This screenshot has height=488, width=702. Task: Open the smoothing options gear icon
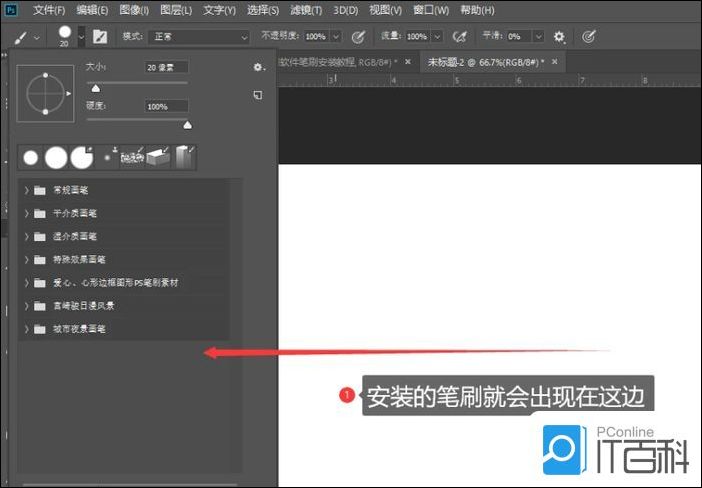point(559,36)
